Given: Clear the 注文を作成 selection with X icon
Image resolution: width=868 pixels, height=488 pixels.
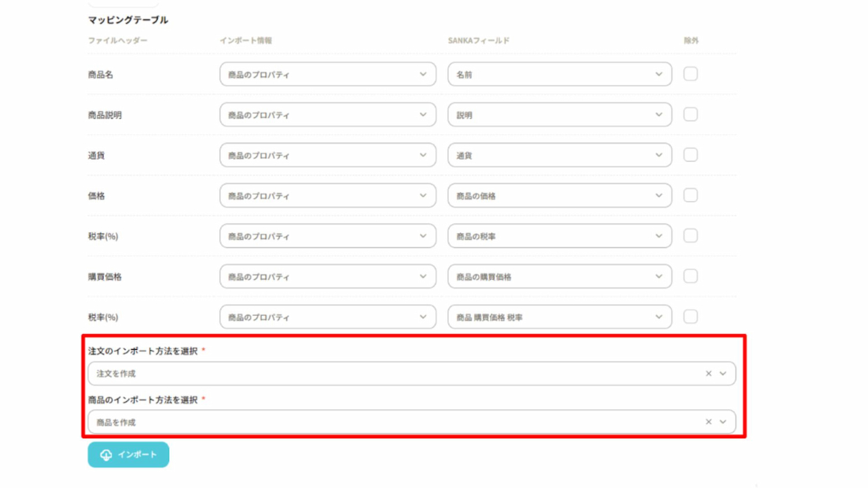Looking at the screenshot, I should click(708, 374).
